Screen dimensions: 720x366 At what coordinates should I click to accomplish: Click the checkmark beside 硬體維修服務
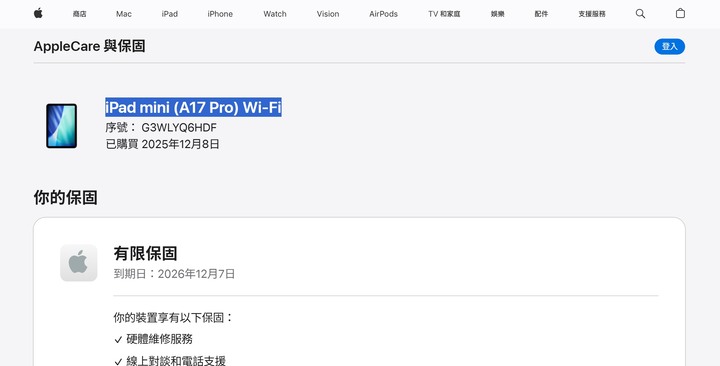coord(118,340)
